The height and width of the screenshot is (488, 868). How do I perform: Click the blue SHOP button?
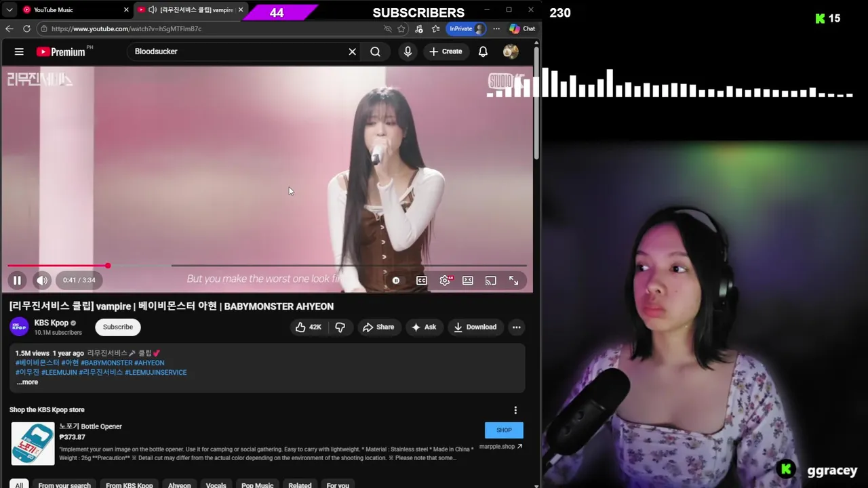[504, 430]
